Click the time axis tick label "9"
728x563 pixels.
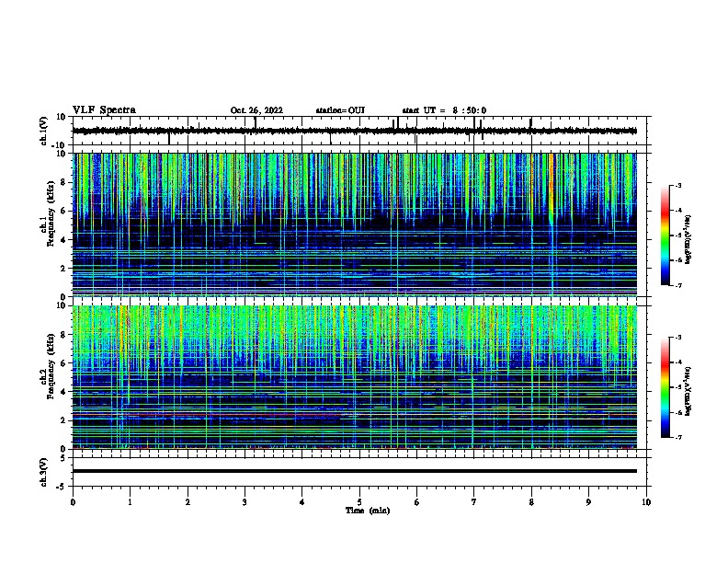click(588, 502)
